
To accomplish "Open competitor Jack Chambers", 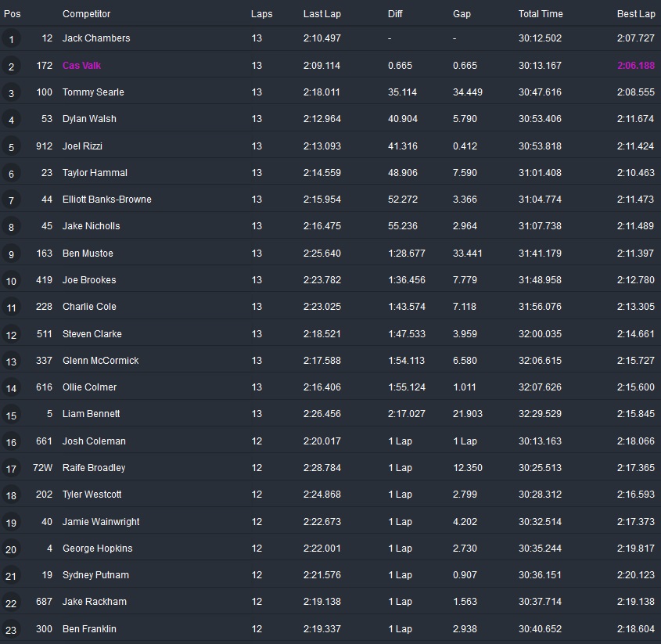I will pos(96,38).
